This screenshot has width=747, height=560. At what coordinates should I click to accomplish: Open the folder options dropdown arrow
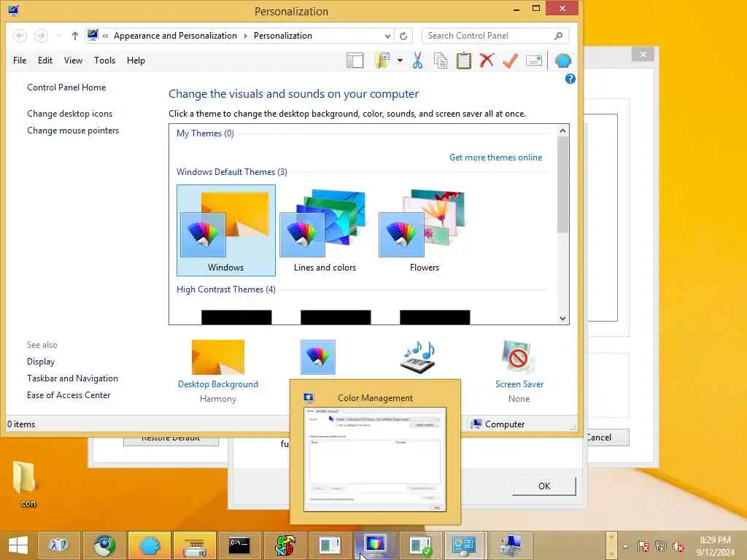coord(400,61)
